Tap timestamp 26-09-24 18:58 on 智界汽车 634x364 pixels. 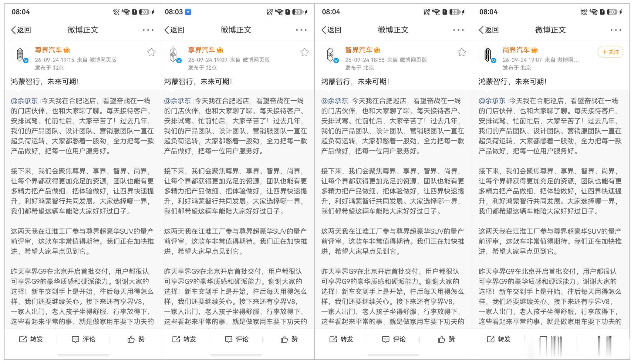coord(365,60)
